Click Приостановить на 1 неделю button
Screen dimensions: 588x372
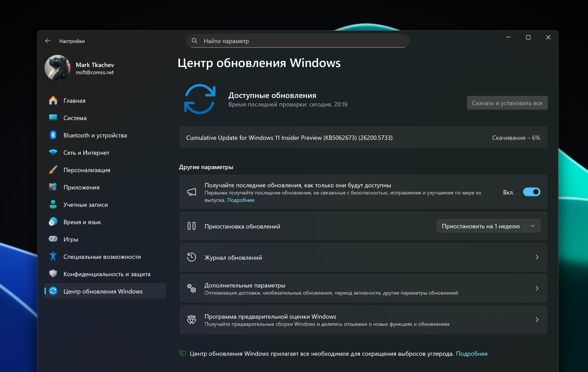pyautogui.click(x=481, y=226)
